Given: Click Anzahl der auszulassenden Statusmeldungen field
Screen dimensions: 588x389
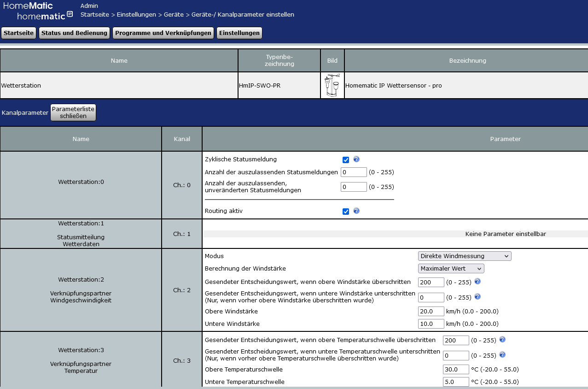Looking at the screenshot, I should tap(354, 172).
